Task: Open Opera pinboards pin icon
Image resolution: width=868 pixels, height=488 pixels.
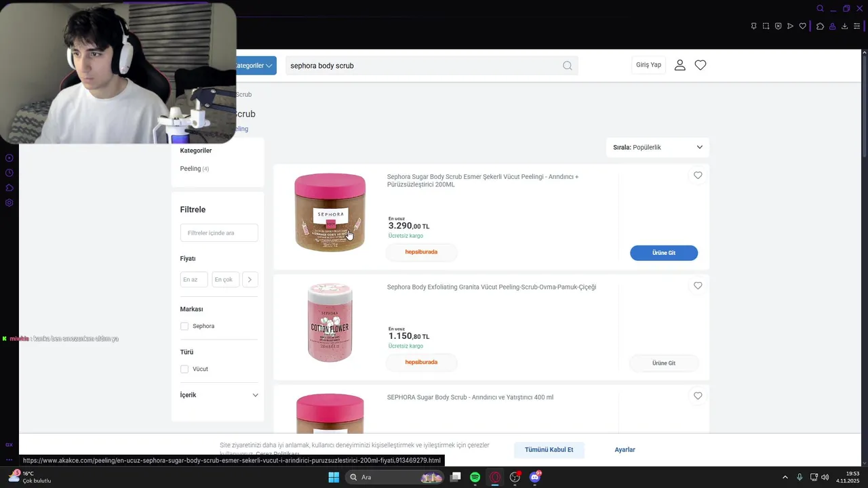Action: [753, 26]
